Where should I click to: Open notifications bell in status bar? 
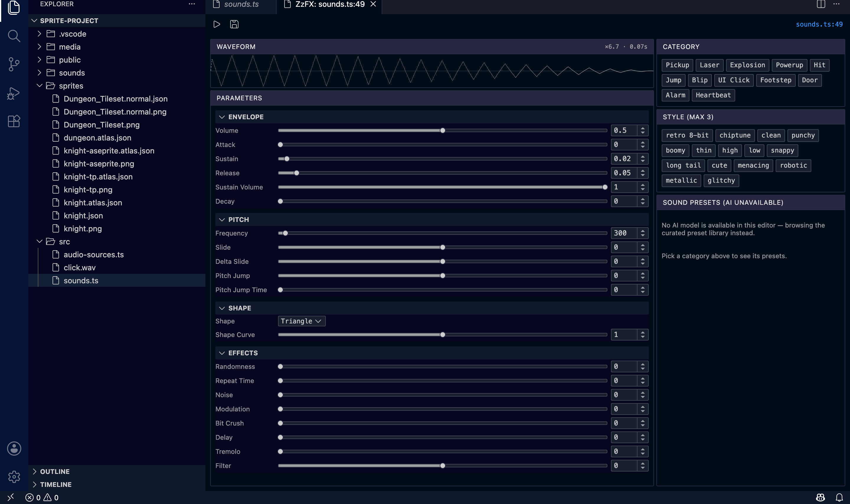pyautogui.click(x=839, y=497)
